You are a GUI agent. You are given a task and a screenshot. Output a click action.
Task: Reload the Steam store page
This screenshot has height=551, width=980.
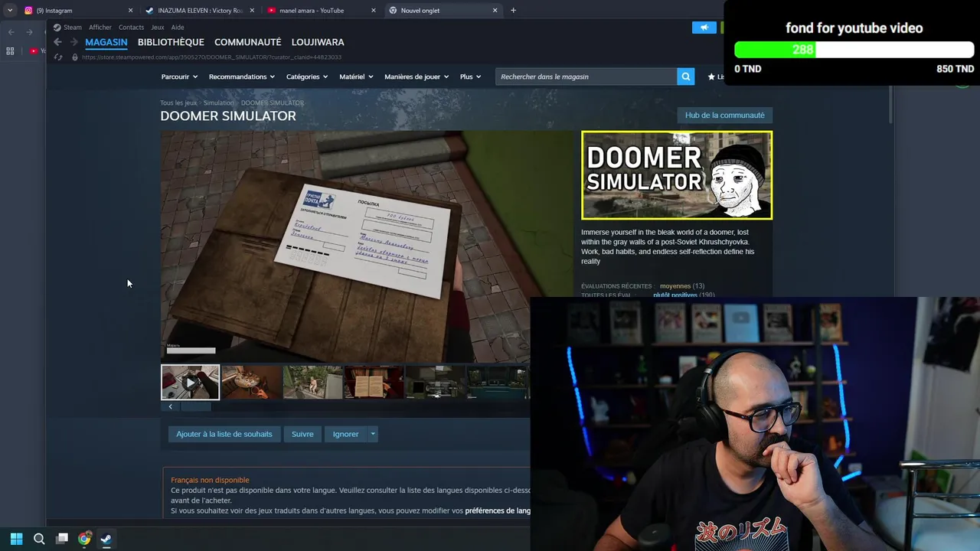(x=58, y=57)
